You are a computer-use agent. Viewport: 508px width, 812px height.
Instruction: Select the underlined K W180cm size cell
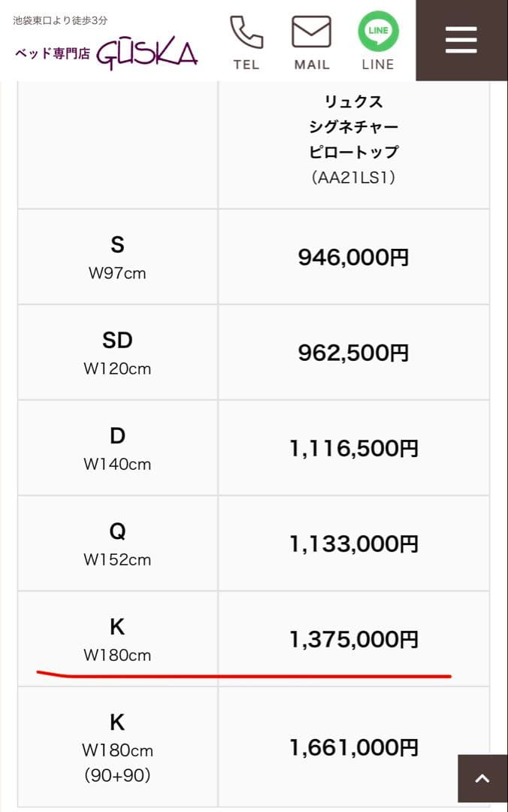(x=117, y=639)
